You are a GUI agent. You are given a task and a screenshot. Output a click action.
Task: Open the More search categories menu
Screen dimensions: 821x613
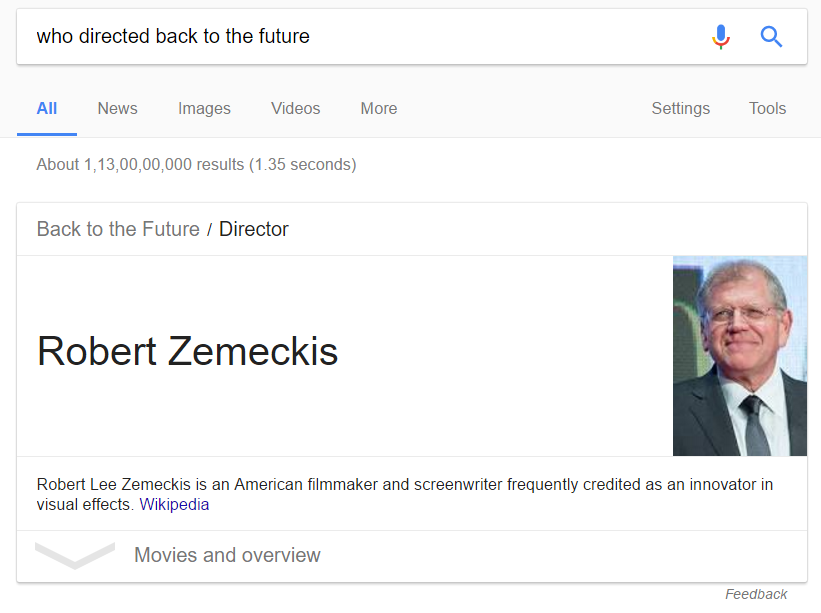click(379, 109)
